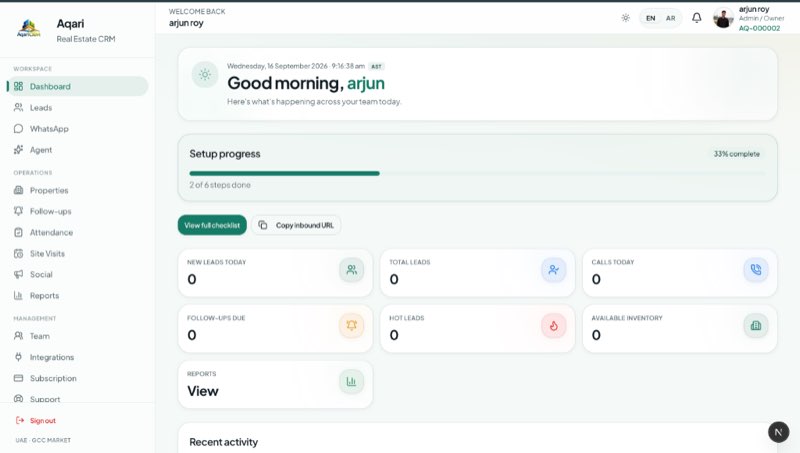Click Copy inbound URL
The image size is (800, 453).
[x=296, y=225]
